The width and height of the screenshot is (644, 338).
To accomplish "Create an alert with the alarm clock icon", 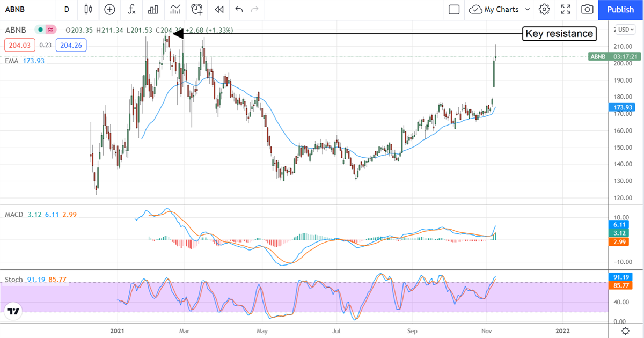I will point(197,9).
